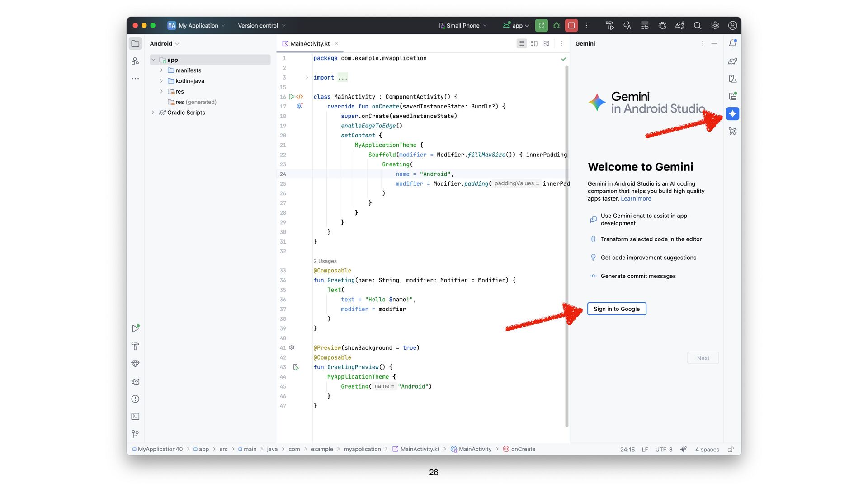
Task: Expand the folded import block
Action: (307, 78)
